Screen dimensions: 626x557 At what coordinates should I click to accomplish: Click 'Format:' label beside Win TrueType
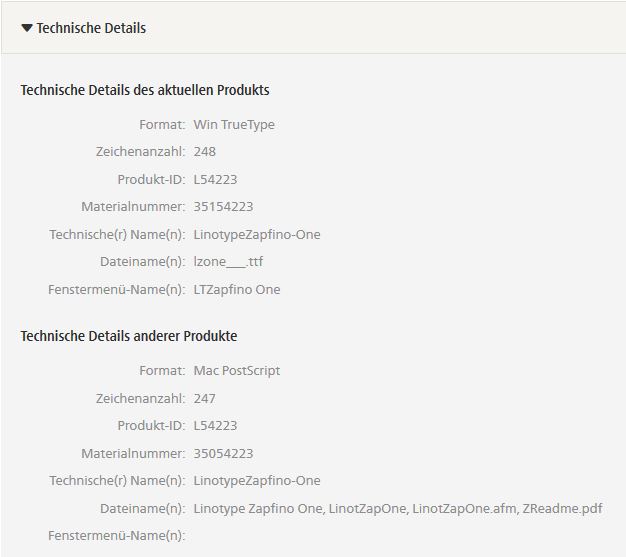[x=162, y=125]
